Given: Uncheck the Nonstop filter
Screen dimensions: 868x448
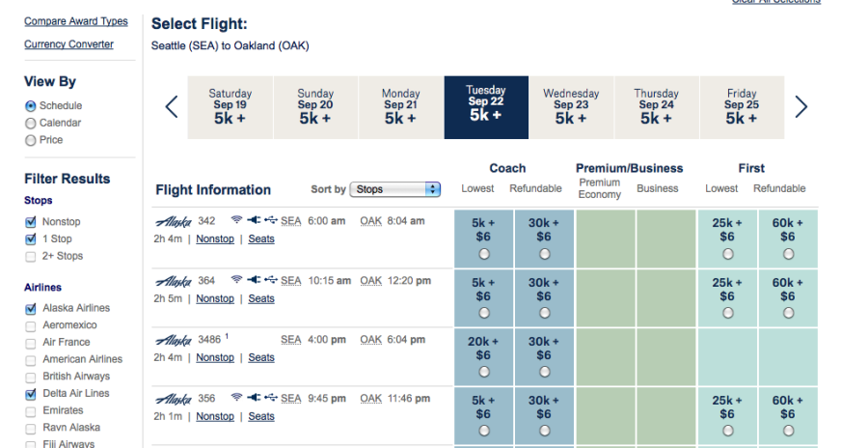Looking at the screenshot, I should pyautogui.click(x=31, y=222).
